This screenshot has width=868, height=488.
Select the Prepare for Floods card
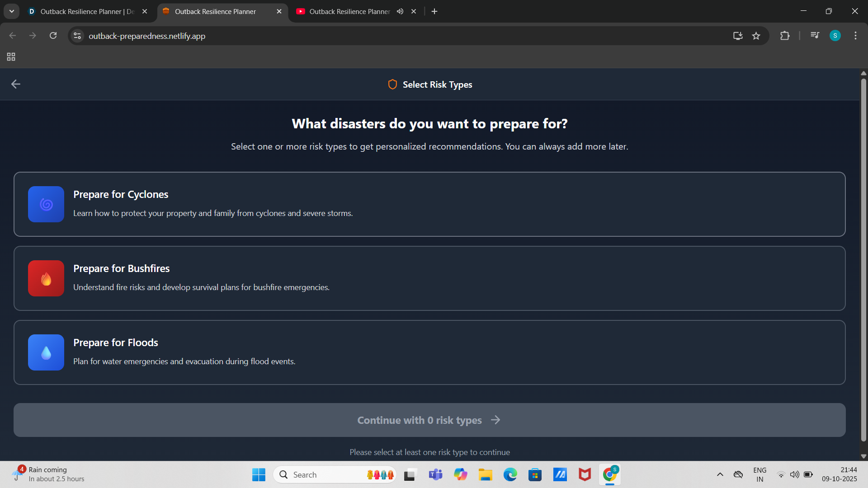(429, 352)
